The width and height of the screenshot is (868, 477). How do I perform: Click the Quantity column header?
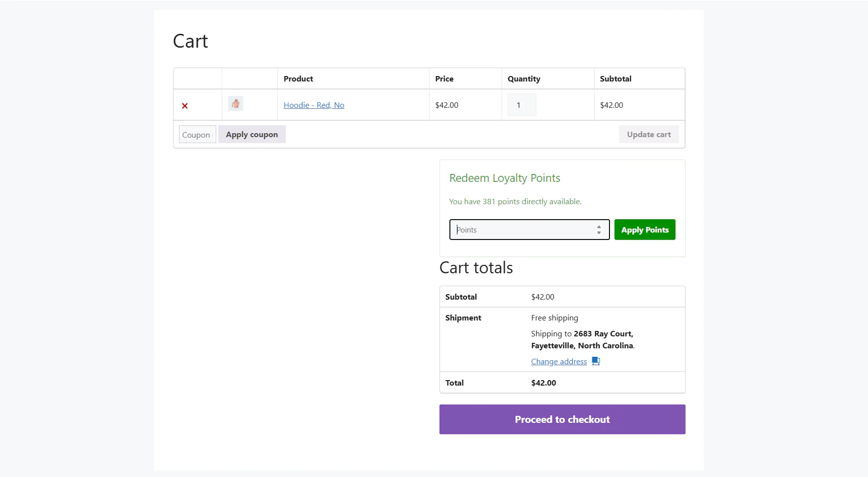point(523,79)
